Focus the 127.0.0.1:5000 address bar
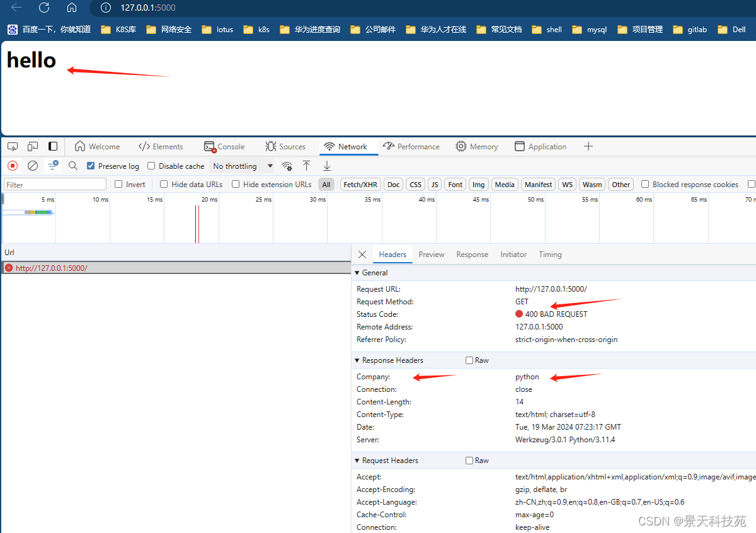This screenshot has height=533, width=756. (148, 8)
